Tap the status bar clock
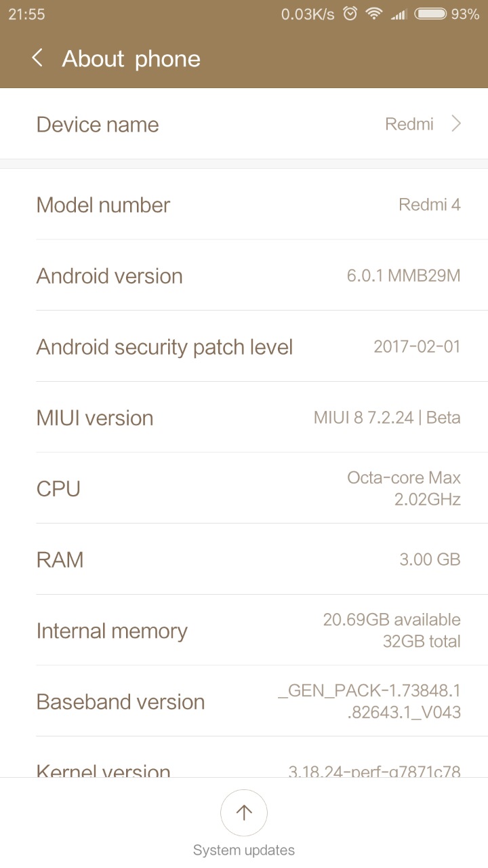The height and width of the screenshot is (868, 488). (26, 14)
